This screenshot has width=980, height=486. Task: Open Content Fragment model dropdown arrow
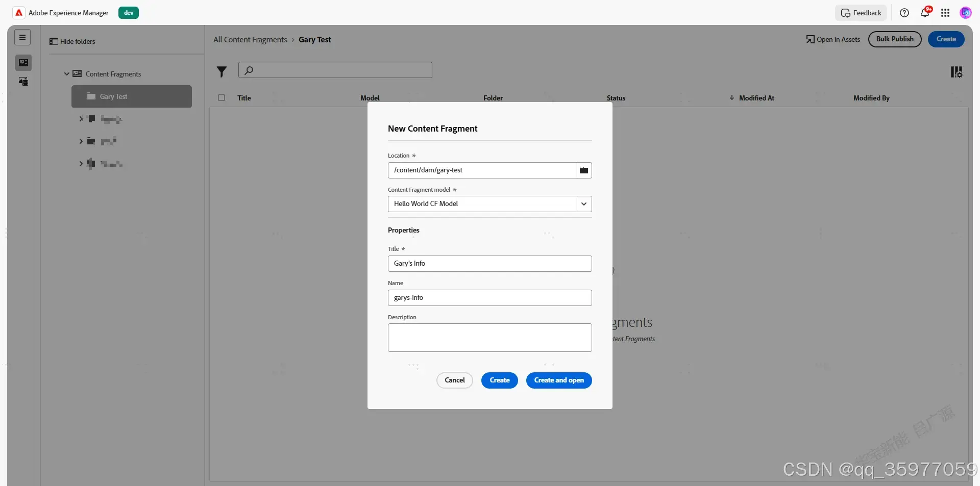584,204
